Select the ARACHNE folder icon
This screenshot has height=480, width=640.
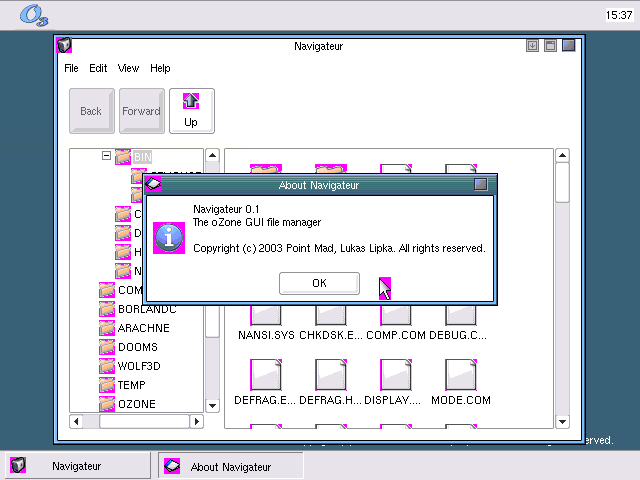click(x=107, y=328)
